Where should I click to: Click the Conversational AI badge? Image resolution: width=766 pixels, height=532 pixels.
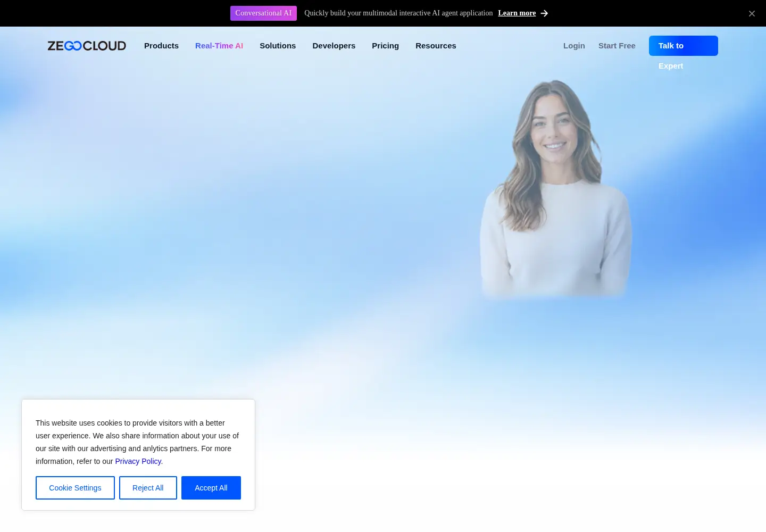click(x=263, y=13)
